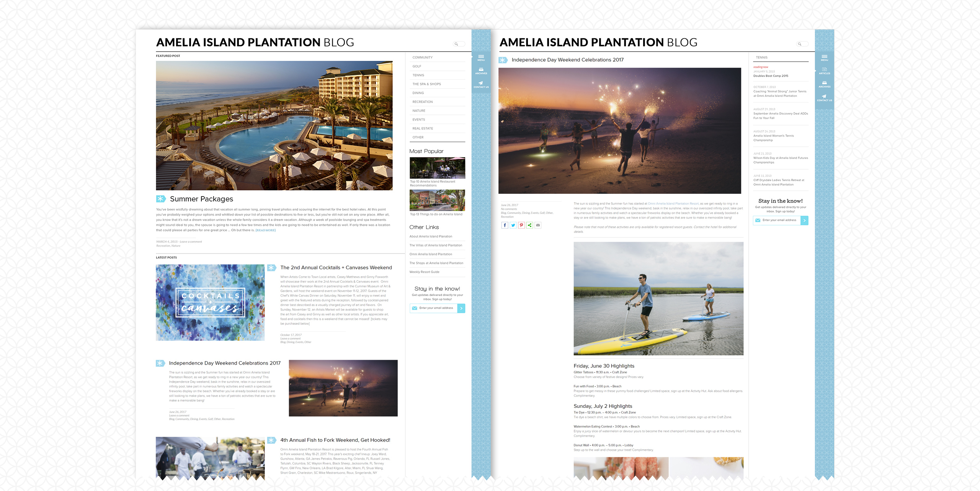Click Contact Us paper-plane icon on left page
Viewport: 980px width, 491px height.
[x=481, y=85]
